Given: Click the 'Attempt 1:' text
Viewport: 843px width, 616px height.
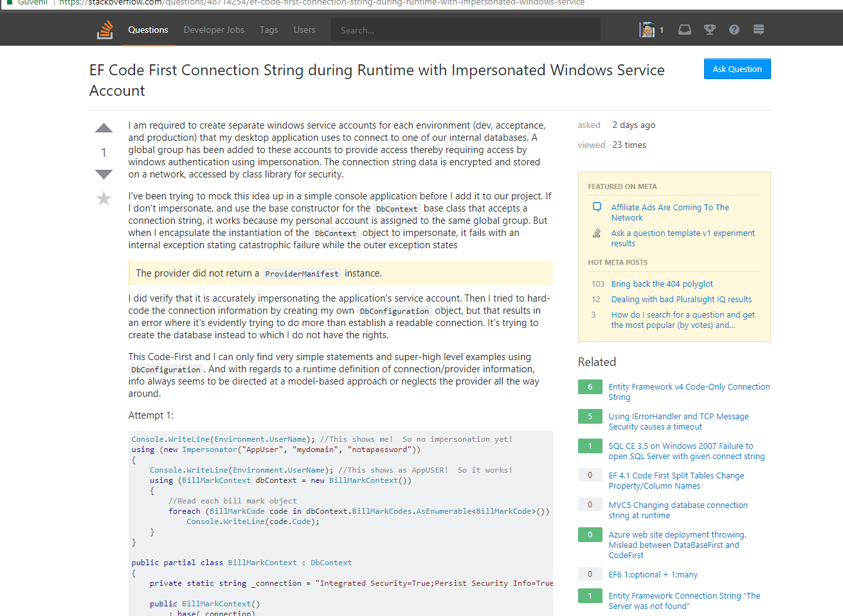Looking at the screenshot, I should pos(150,415).
